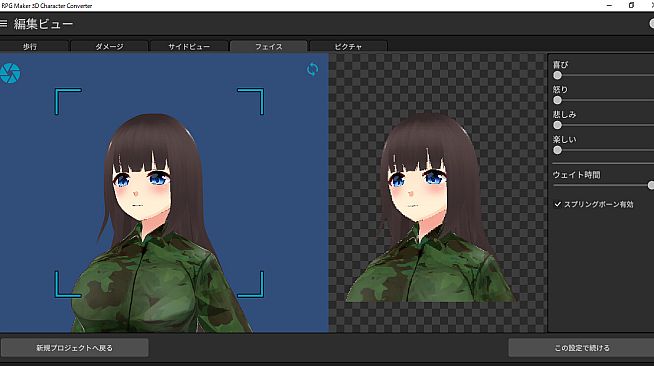Minimize the RPG Maker 3D Character Converter window
654x366 pixels.
pyautogui.click(x=609, y=5)
